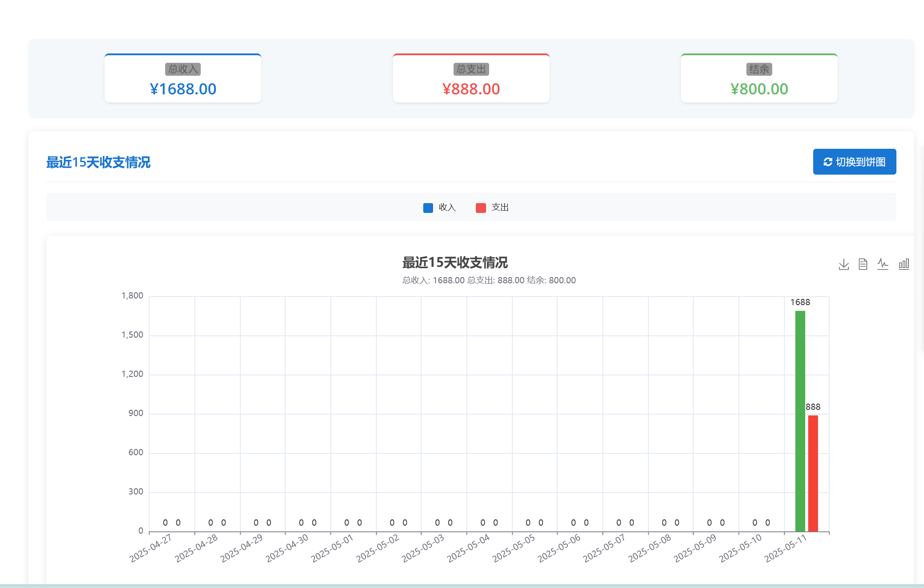This screenshot has width=924, height=588.
Task: Click the 总收入 ¥1688.00 card
Action: tap(183, 79)
